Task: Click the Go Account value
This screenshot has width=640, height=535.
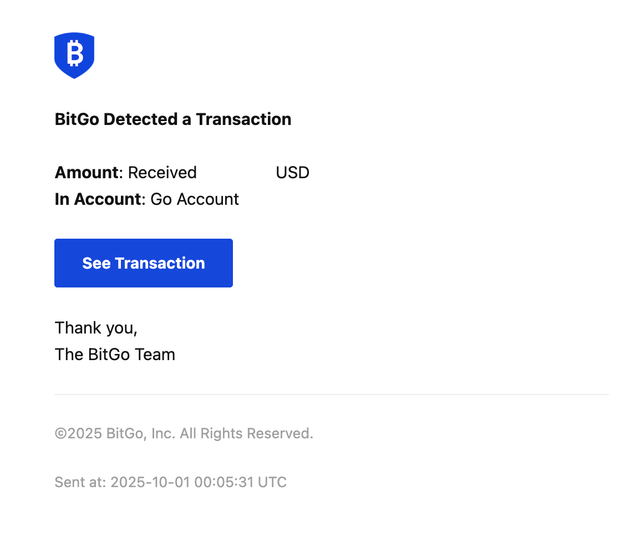Action: click(195, 199)
